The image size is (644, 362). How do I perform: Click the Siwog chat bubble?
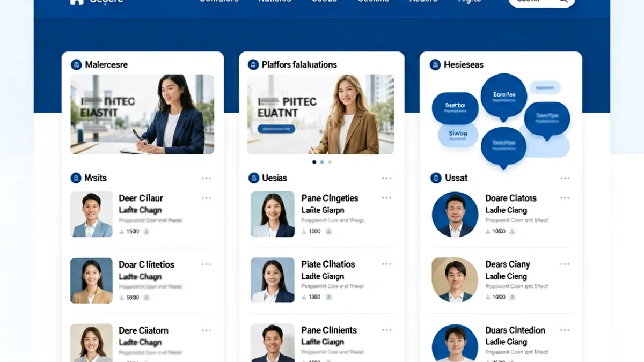click(458, 135)
